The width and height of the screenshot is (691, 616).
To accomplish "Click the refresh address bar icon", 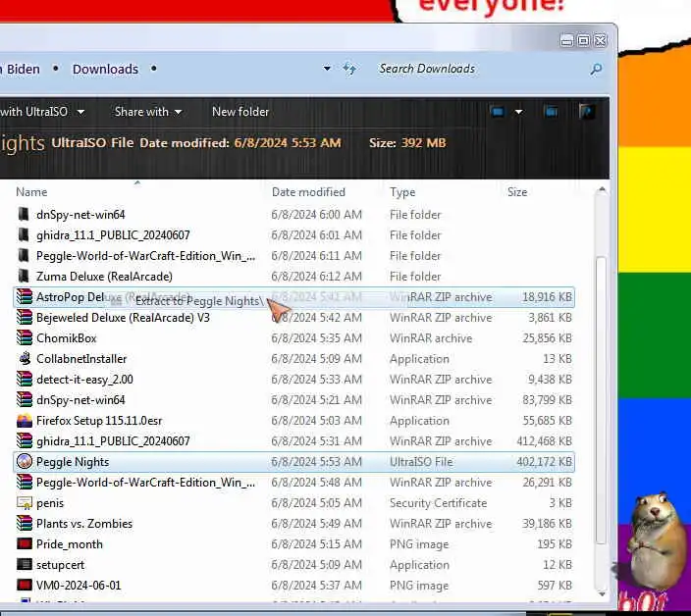I will tap(349, 69).
